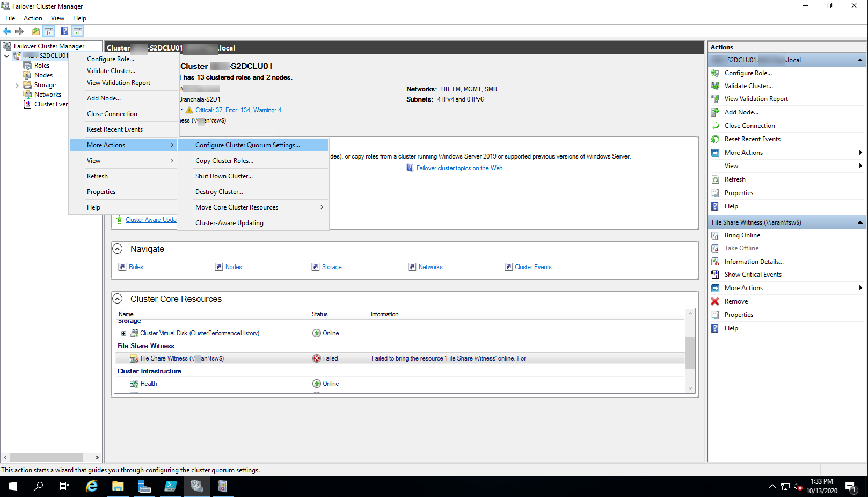The height and width of the screenshot is (497, 868).
Task: Click the Forward arrow toolbar icon
Action: pos(19,31)
